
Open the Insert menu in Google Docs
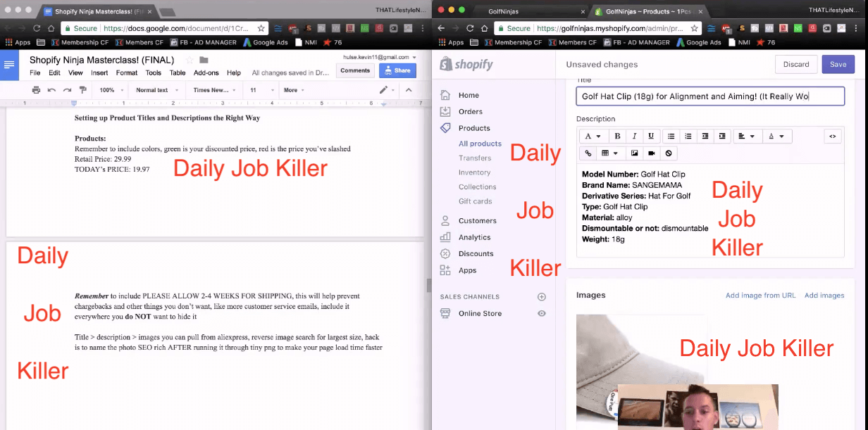[99, 72]
